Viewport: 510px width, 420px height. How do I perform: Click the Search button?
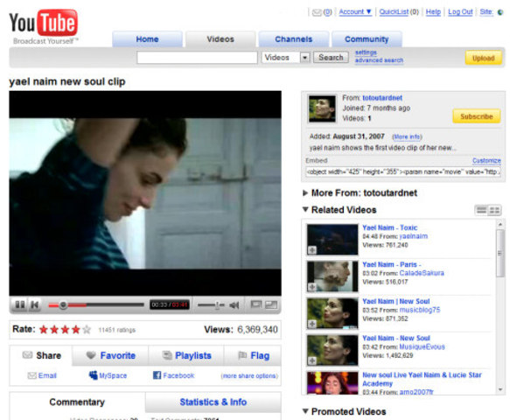point(331,58)
